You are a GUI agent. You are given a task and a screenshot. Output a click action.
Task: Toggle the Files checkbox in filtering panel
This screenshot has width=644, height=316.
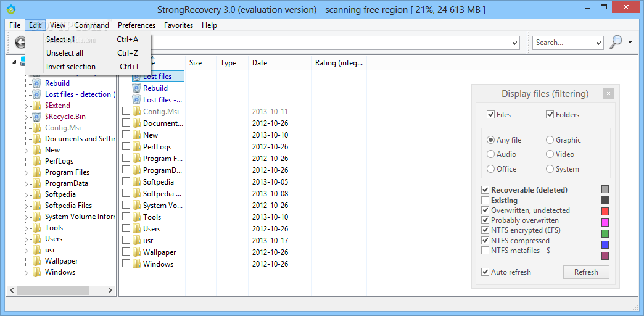[x=490, y=115]
